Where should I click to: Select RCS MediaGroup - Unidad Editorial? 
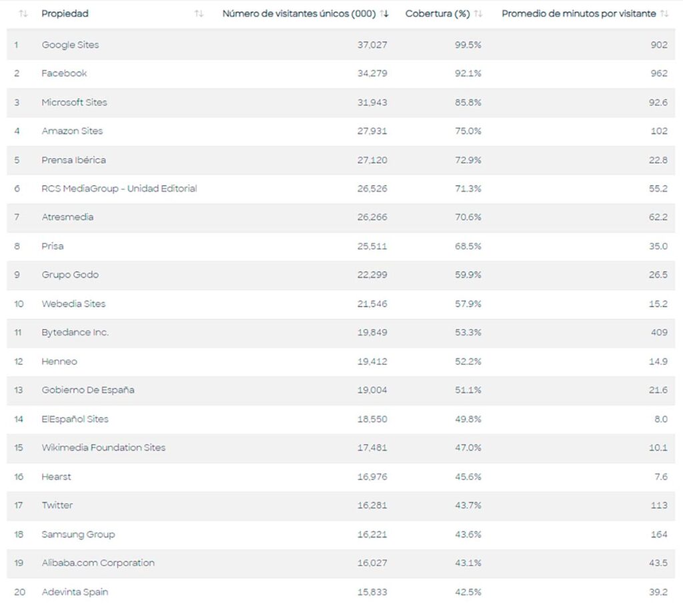pyautogui.click(x=119, y=189)
